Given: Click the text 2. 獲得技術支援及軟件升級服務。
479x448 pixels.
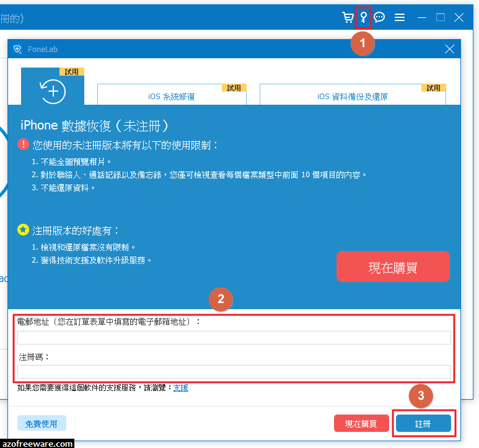Looking at the screenshot, I should click(x=92, y=260).
